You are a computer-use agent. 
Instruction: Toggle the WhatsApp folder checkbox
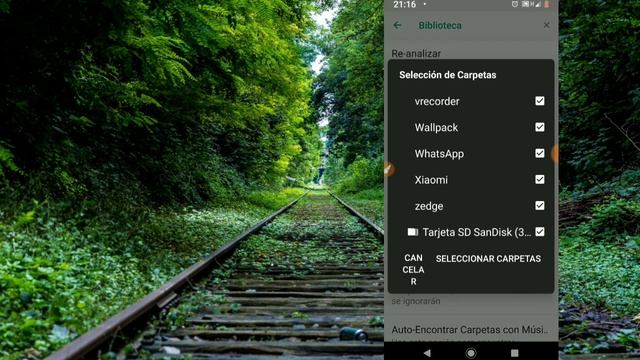tap(540, 153)
